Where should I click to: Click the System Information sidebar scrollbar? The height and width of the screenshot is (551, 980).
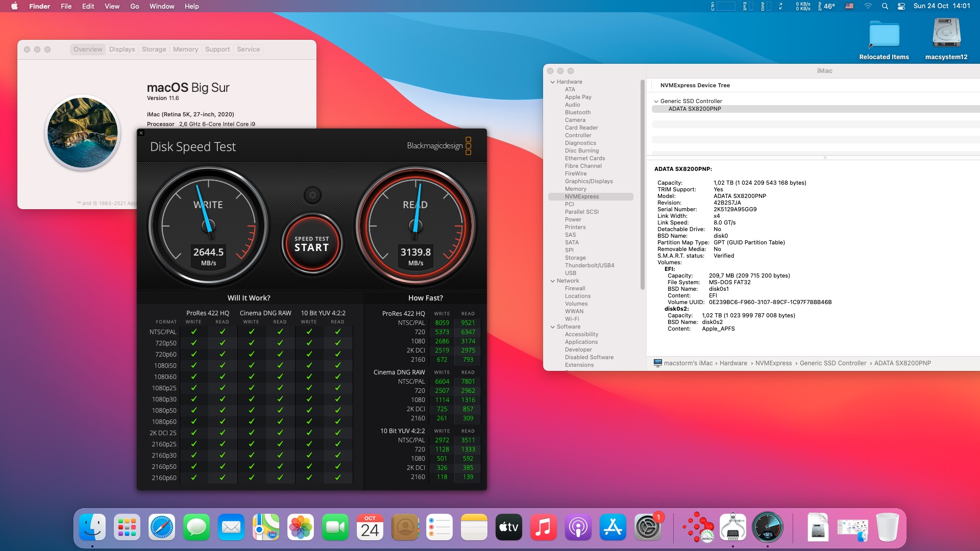coord(643,184)
